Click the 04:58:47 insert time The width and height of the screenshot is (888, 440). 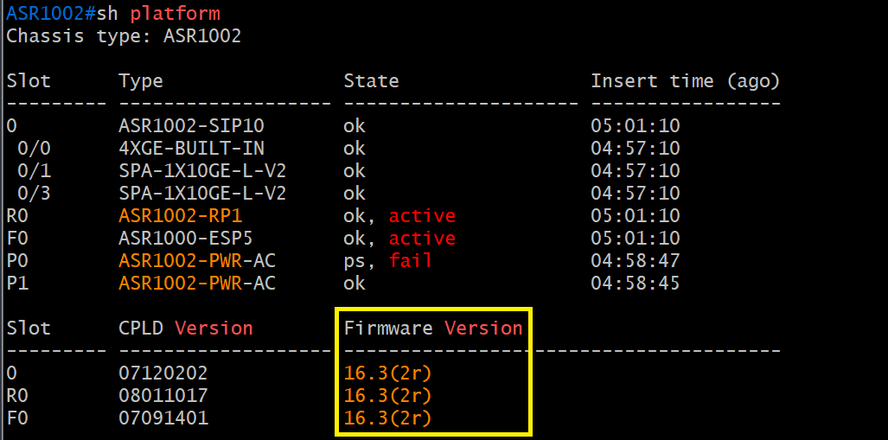635,261
